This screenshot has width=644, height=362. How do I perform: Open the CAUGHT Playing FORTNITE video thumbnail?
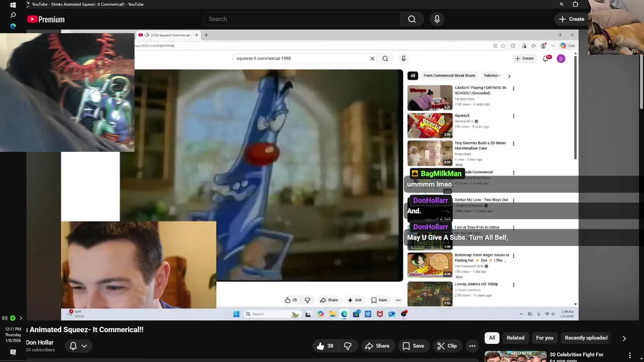click(430, 98)
